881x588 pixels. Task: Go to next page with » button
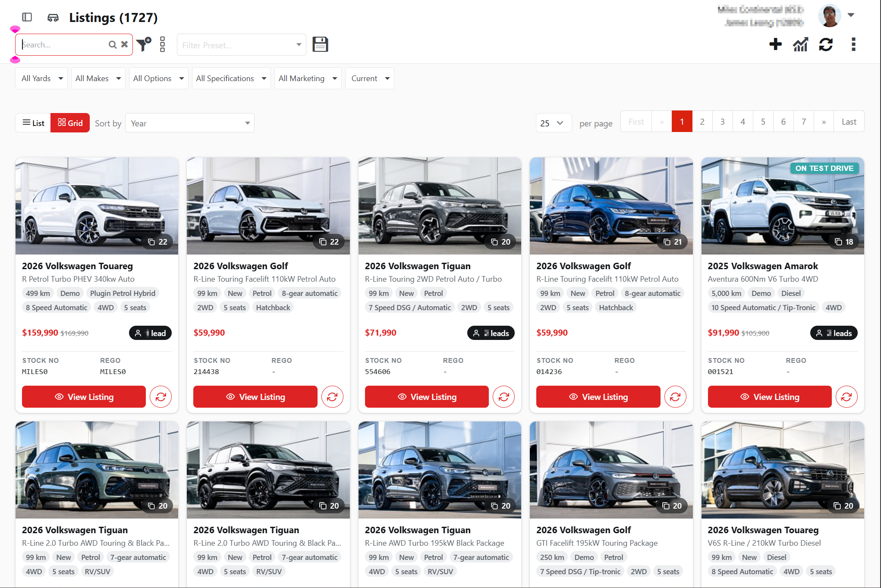click(824, 122)
